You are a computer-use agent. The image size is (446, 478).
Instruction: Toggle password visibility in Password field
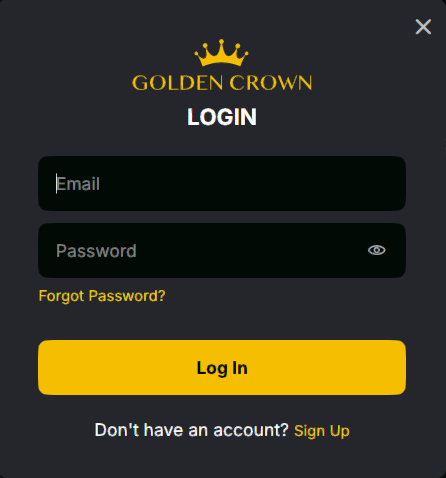click(x=377, y=250)
